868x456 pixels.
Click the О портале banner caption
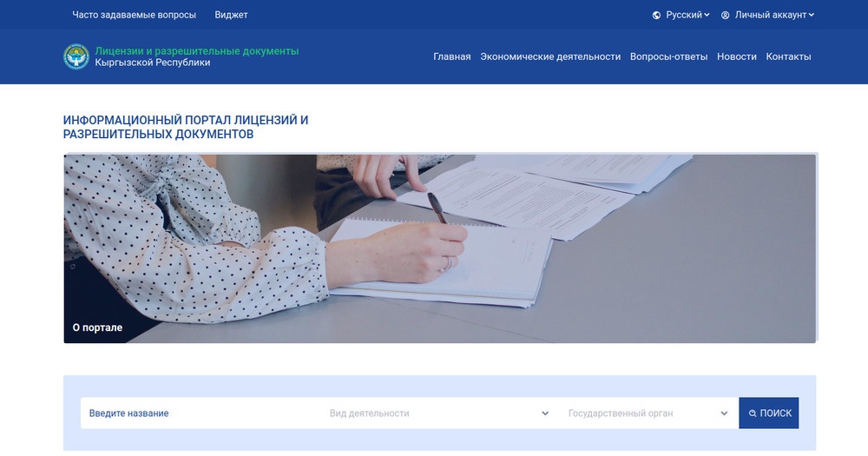pos(97,327)
